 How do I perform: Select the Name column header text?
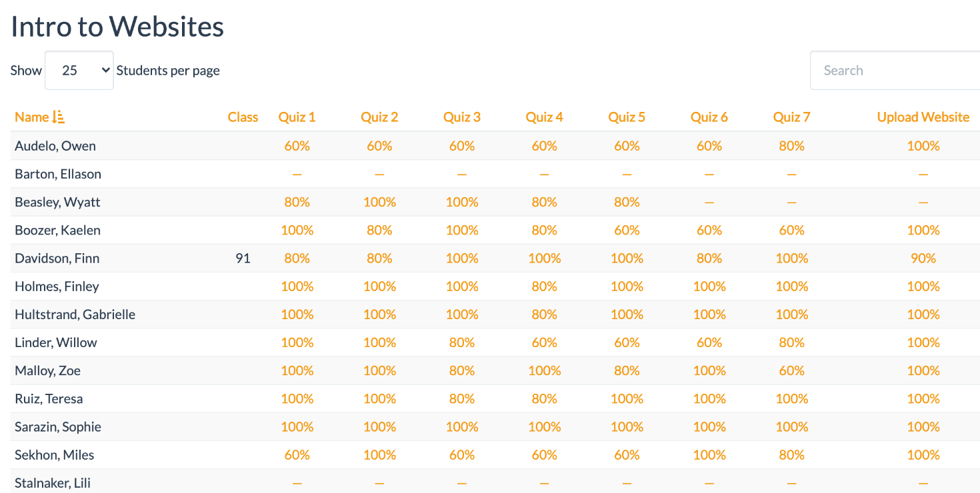click(32, 117)
